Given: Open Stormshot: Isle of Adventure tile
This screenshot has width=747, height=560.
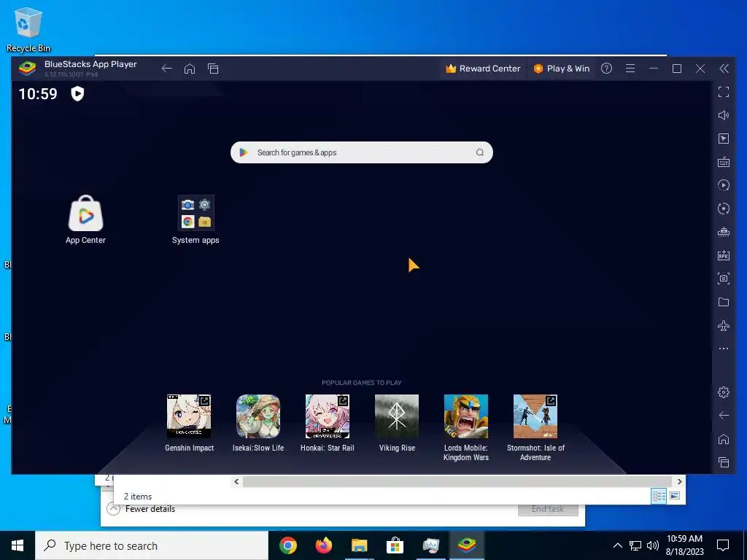Looking at the screenshot, I should point(535,427).
